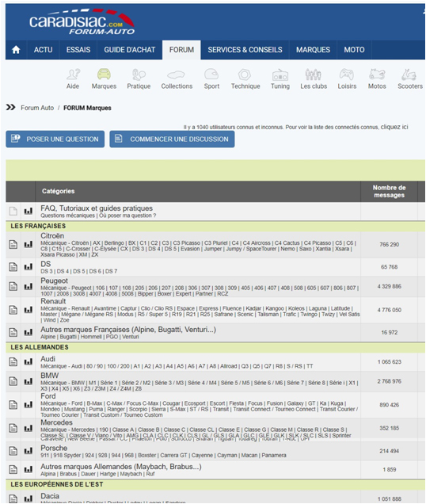The height and width of the screenshot is (504, 426).
Task: Open the Aide forum section icon
Action: coord(73,74)
